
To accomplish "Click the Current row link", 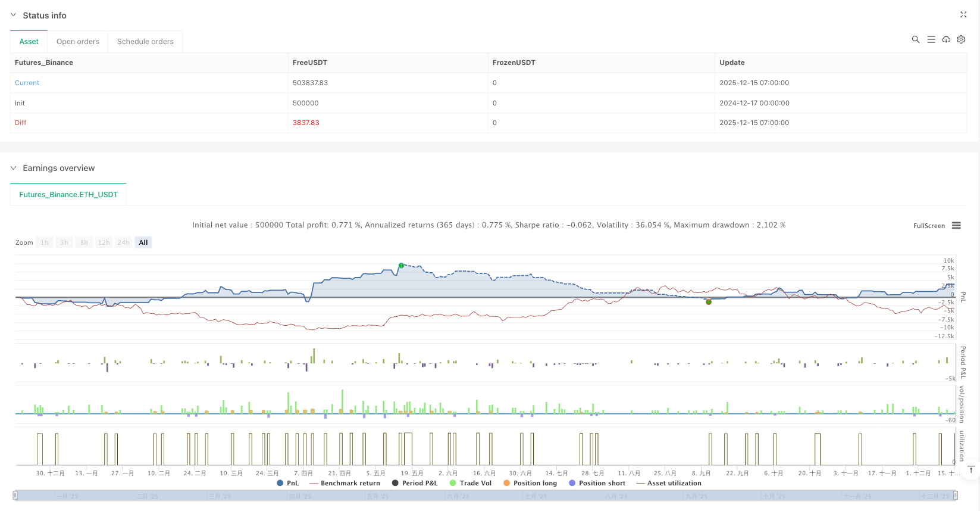I will click(27, 83).
